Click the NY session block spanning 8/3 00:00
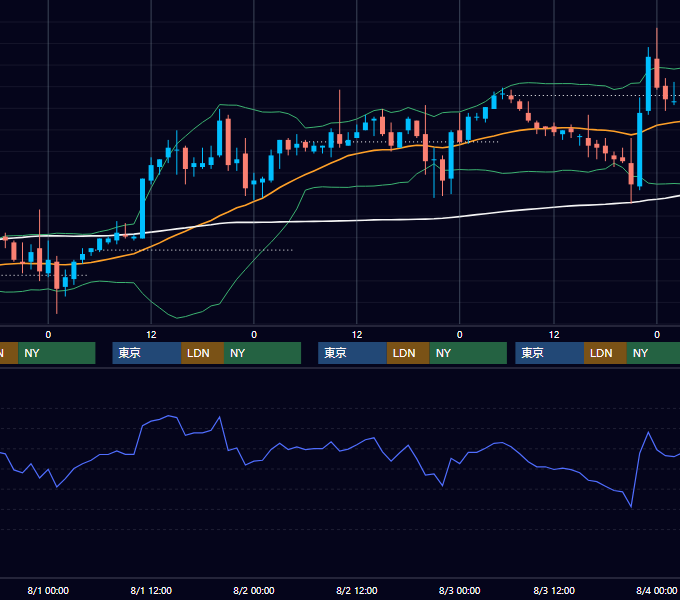 (x=468, y=353)
